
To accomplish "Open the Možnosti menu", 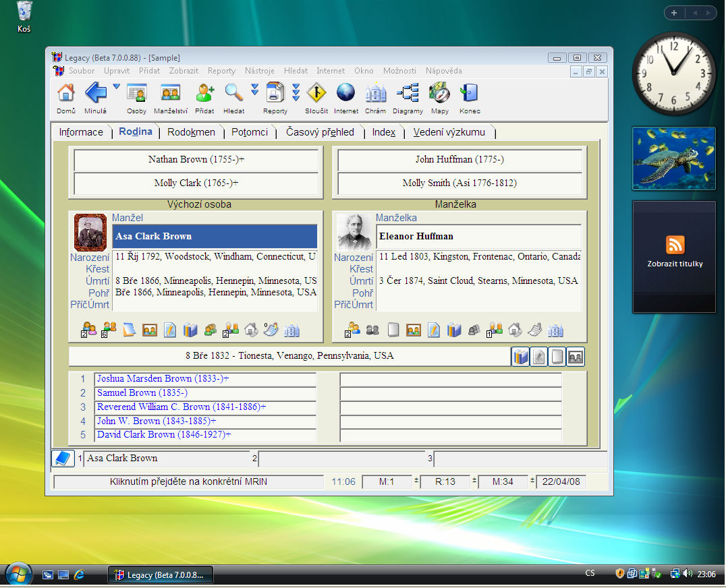I will [399, 71].
